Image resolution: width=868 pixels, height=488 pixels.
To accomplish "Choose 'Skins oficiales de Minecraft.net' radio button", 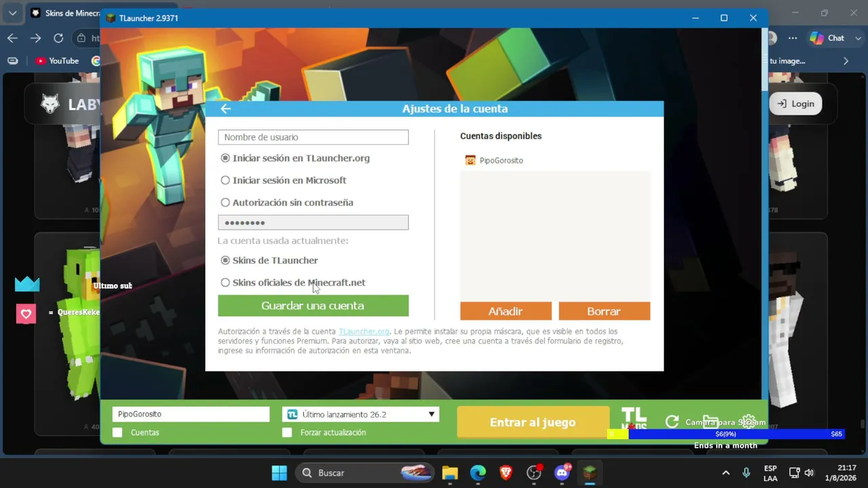I will pyautogui.click(x=225, y=283).
